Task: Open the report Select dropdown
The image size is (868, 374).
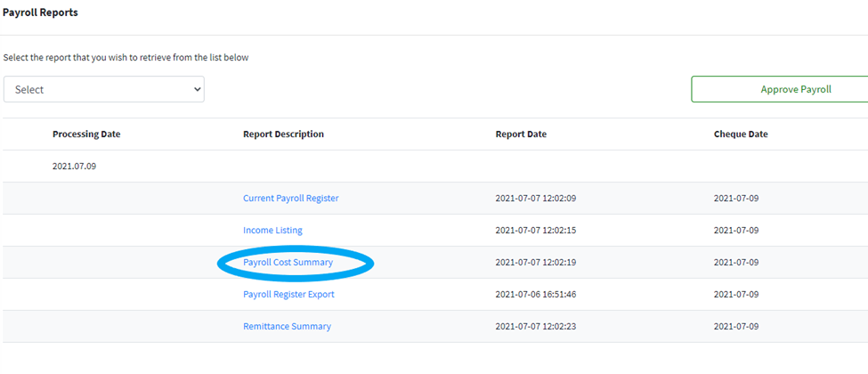Action: tap(103, 89)
